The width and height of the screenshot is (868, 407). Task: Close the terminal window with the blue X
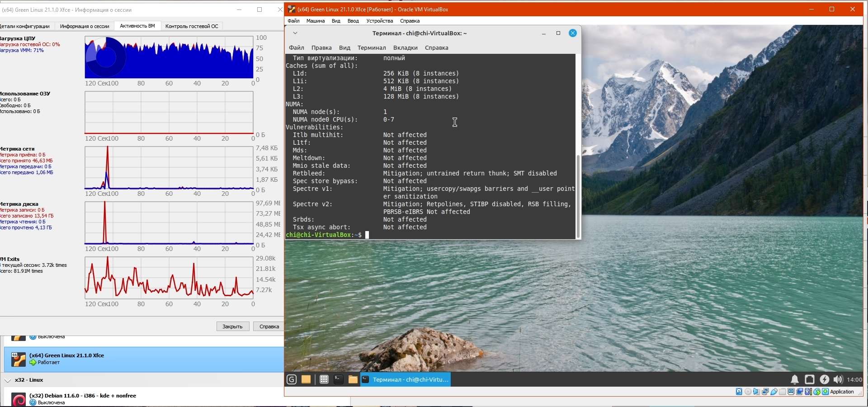(573, 33)
